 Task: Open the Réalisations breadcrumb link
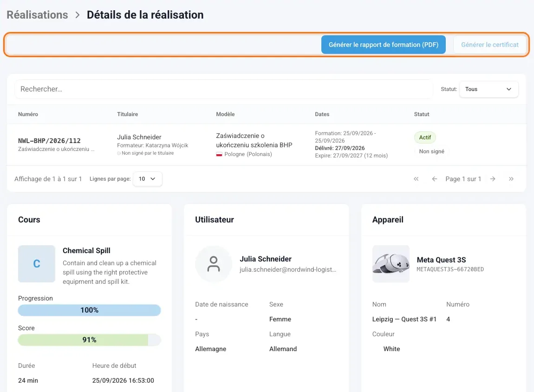38,15
